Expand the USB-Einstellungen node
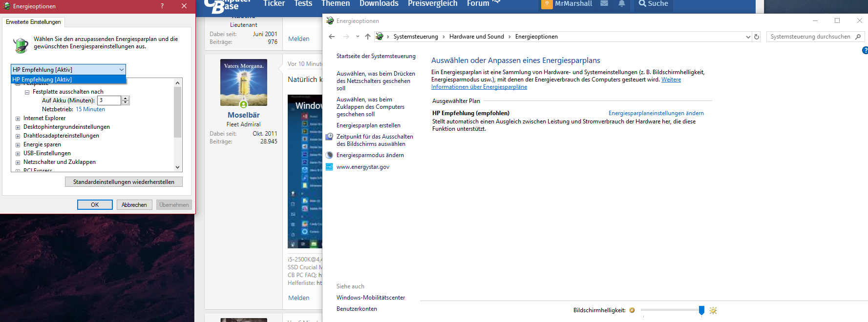The height and width of the screenshot is (322, 868). pyautogui.click(x=18, y=154)
